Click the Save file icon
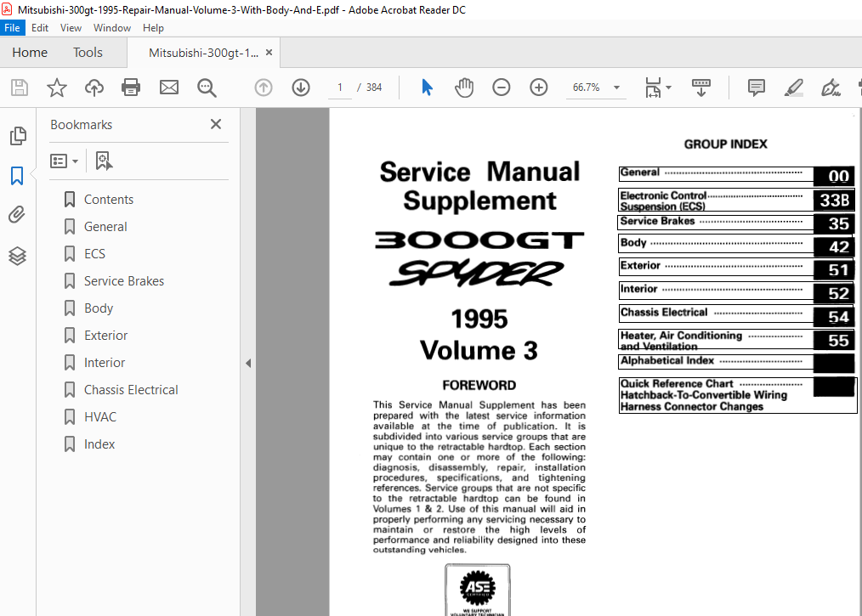862x616 pixels. pyautogui.click(x=20, y=88)
